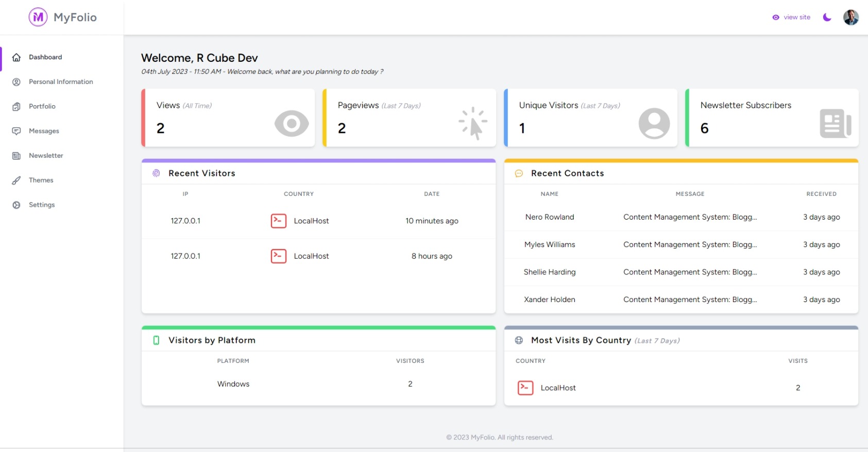Click the Portfolio sidebar icon

point(16,107)
